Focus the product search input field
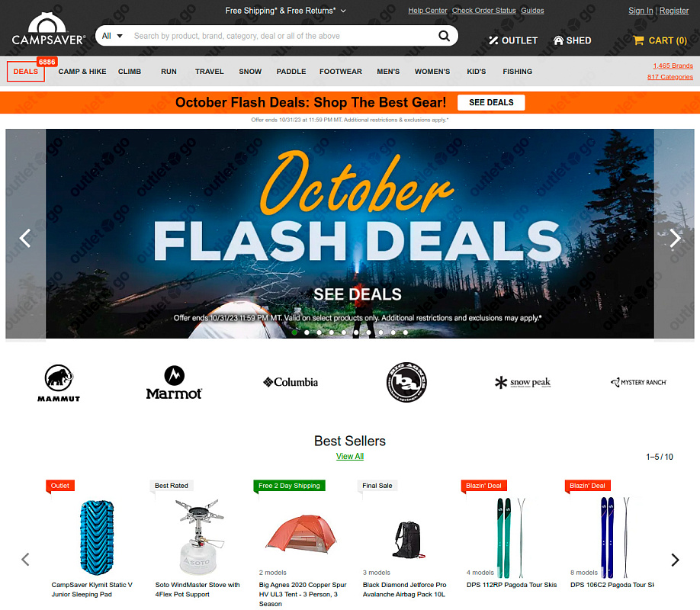The height and width of the screenshot is (610, 700). (x=284, y=36)
